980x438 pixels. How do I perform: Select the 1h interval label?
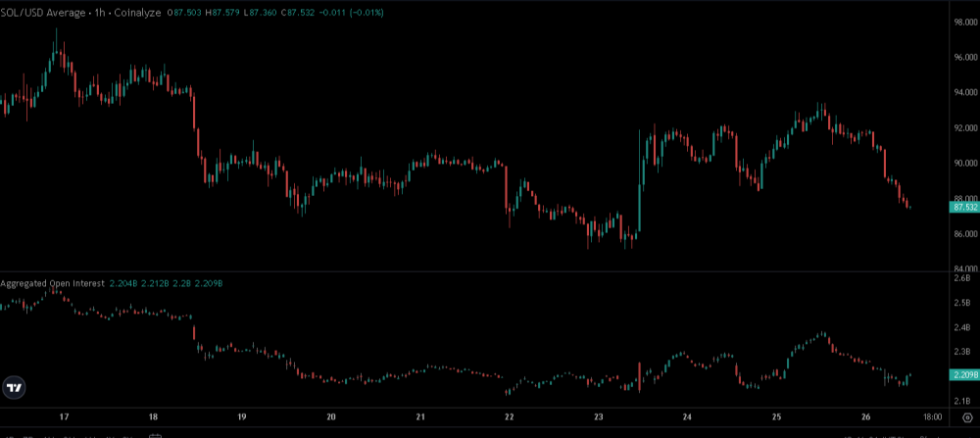[x=100, y=13]
